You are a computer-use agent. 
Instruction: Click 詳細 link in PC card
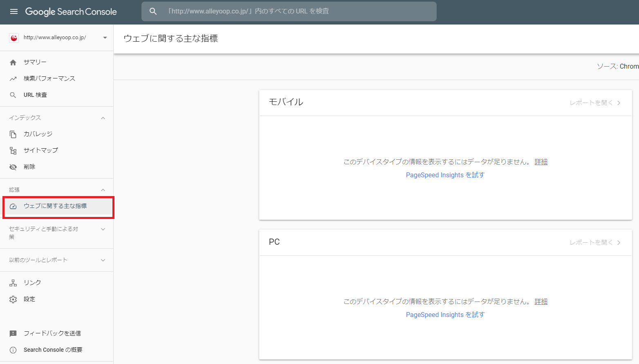tap(541, 301)
